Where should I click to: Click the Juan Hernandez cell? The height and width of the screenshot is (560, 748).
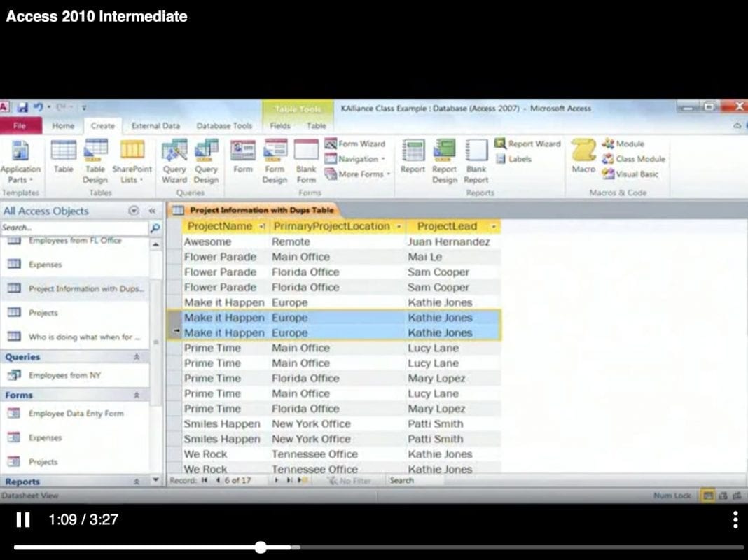point(452,242)
